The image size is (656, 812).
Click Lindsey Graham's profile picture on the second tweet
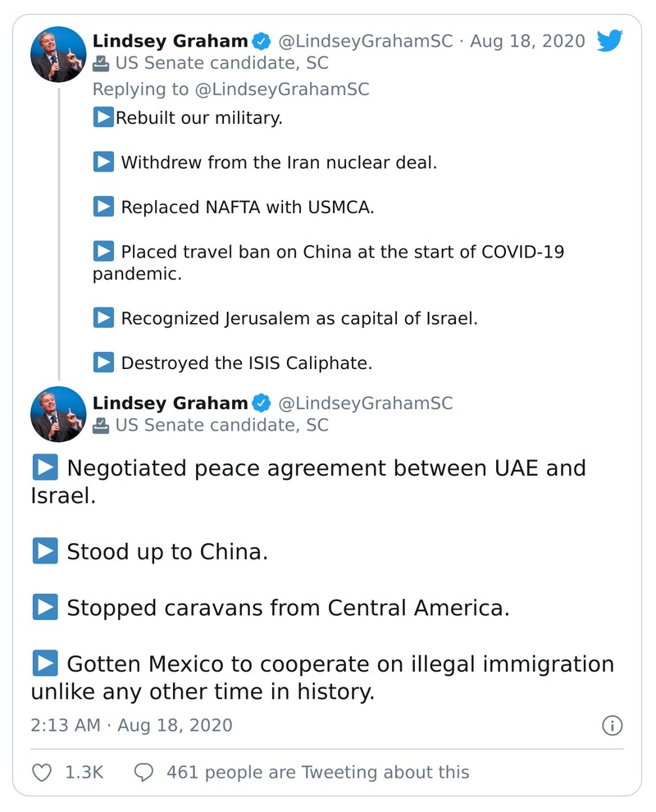[x=57, y=414]
